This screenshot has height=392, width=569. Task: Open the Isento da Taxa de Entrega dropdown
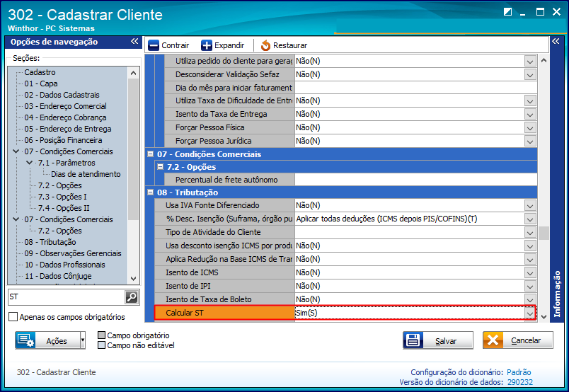530,115
